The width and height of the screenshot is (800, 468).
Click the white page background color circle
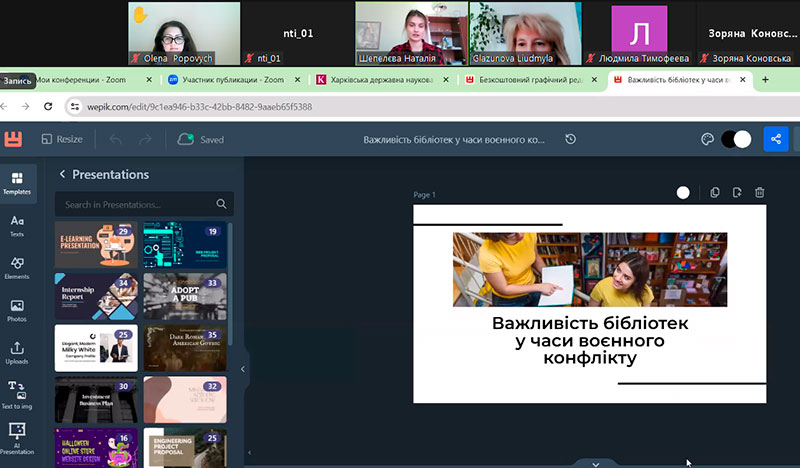pos(683,193)
